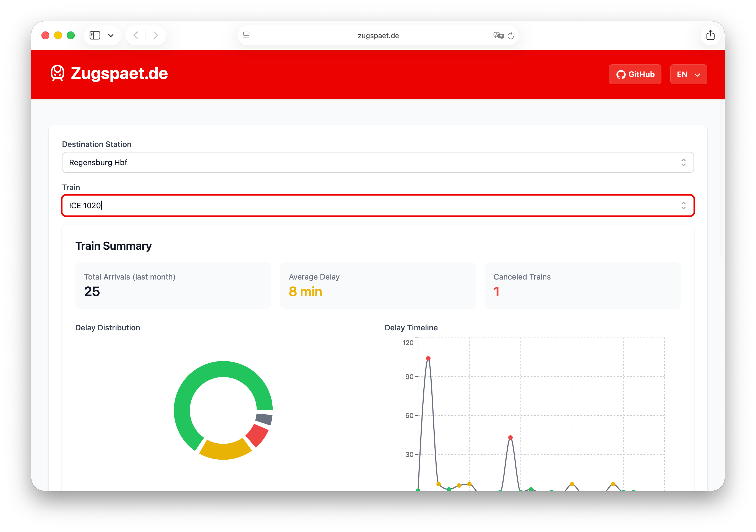Click the second red delay timeline point
The width and height of the screenshot is (756, 532).
(510, 437)
